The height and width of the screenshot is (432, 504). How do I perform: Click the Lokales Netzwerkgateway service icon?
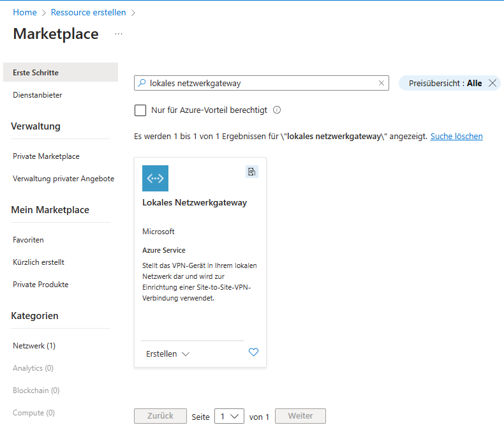tap(155, 178)
